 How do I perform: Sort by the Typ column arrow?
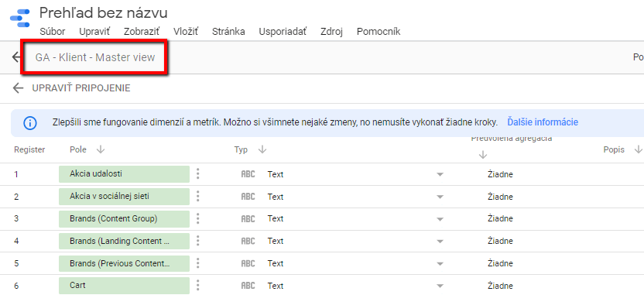coord(262,150)
